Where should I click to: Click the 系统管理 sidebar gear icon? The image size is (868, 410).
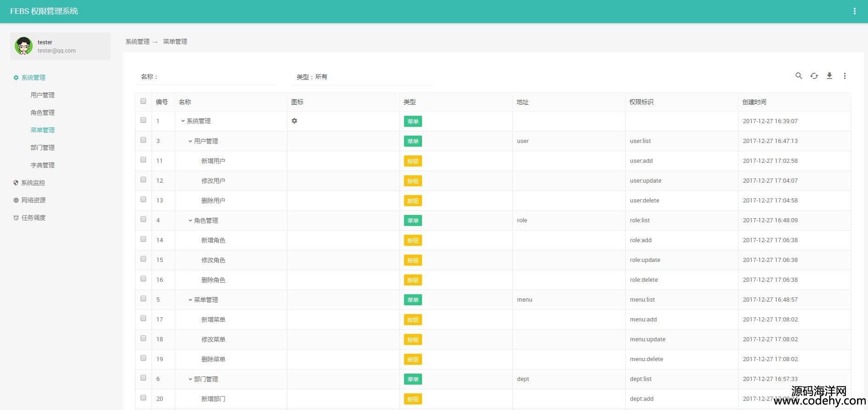(x=16, y=77)
